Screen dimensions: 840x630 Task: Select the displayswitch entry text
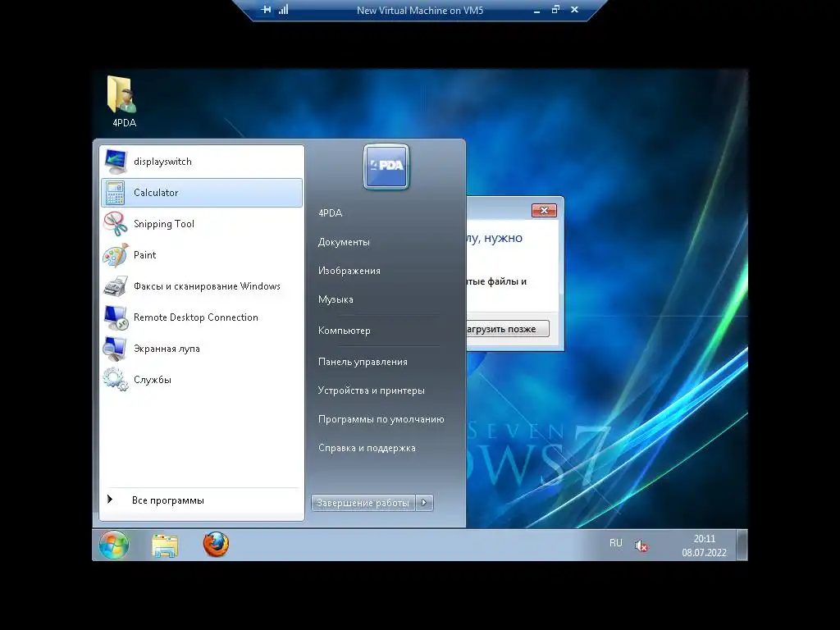[x=163, y=162]
